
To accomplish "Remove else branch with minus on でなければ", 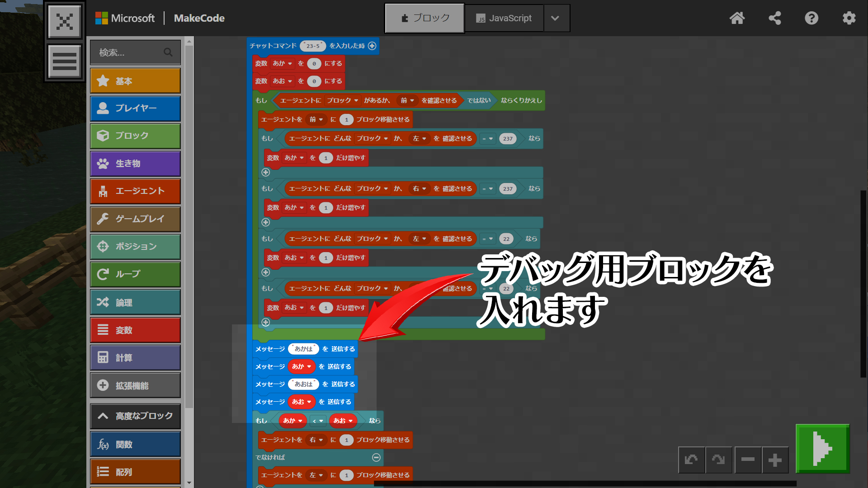I will pyautogui.click(x=376, y=457).
